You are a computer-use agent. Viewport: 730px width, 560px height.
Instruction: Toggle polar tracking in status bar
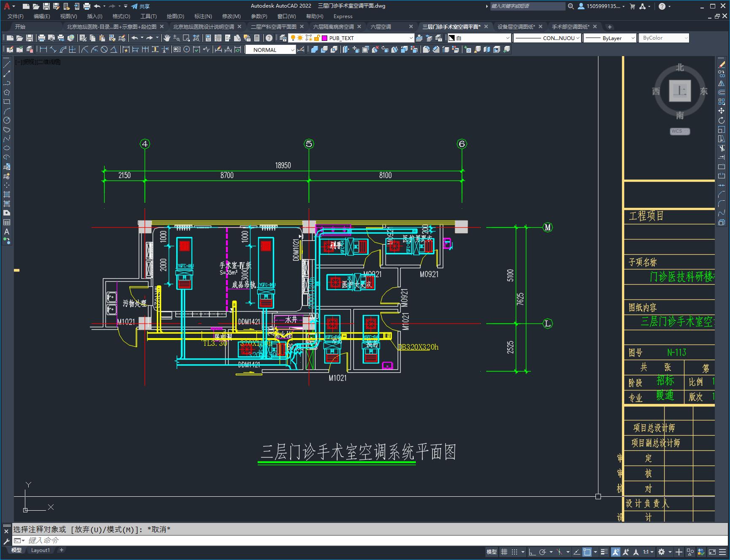point(543,552)
